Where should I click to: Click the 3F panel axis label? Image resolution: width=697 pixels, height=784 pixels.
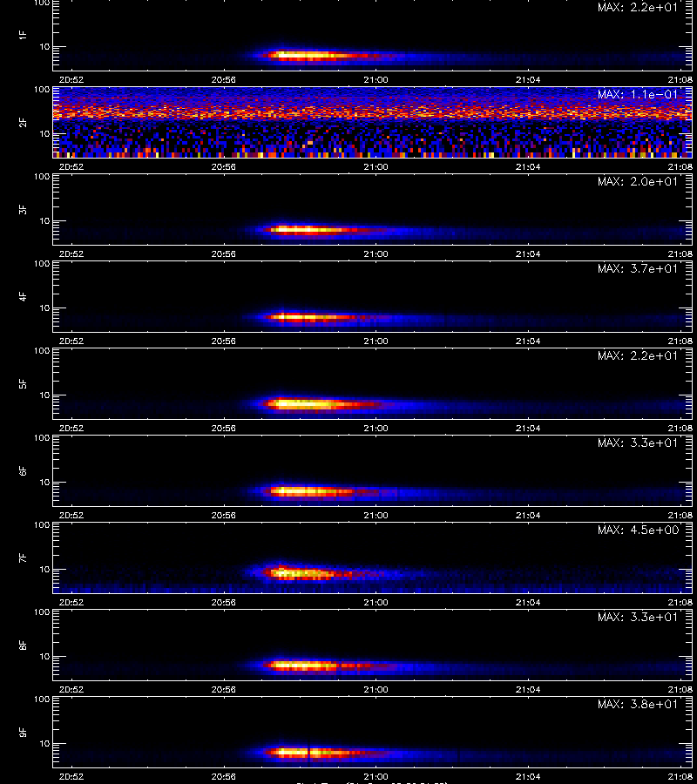[23, 209]
